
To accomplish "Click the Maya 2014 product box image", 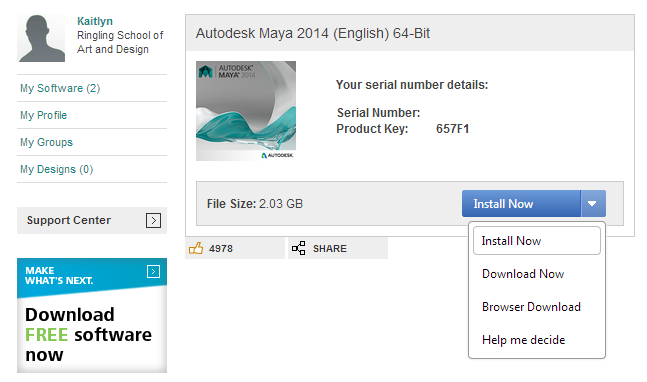I will tap(246, 111).
